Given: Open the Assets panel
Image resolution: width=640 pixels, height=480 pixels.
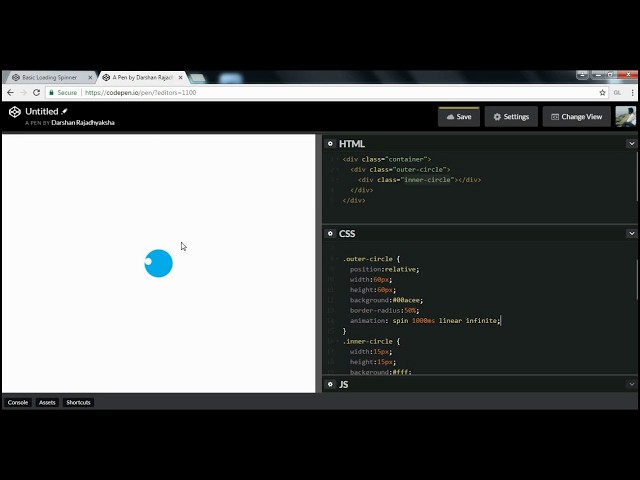Looking at the screenshot, I should 47,402.
